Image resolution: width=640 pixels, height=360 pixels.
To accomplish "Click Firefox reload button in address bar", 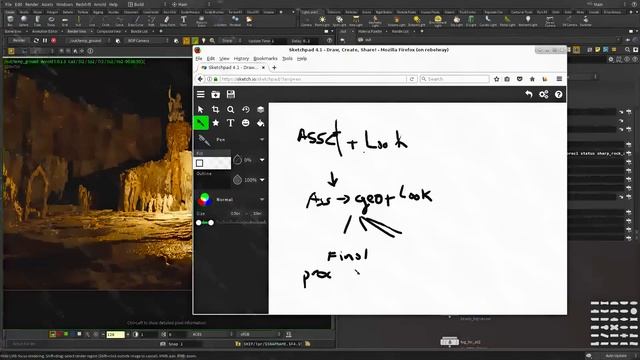I will (412, 79).
